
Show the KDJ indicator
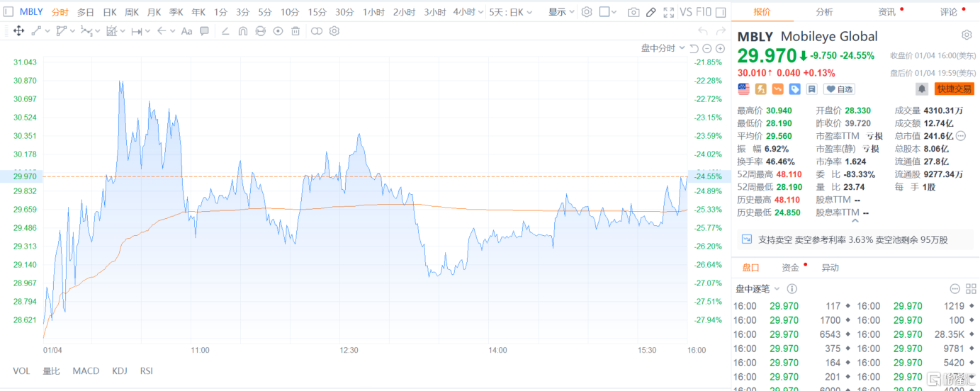pos(119,370)
